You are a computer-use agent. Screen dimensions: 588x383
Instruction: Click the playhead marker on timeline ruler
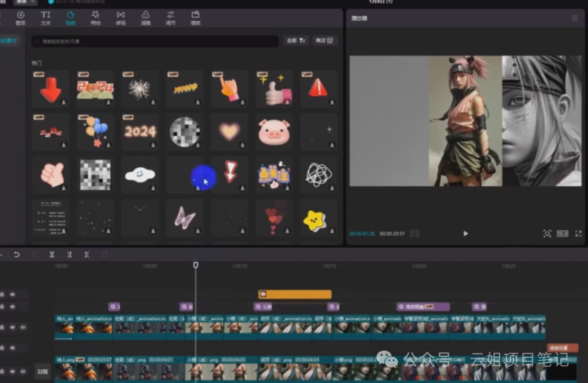pyautogui.click(x=195, y=265)
